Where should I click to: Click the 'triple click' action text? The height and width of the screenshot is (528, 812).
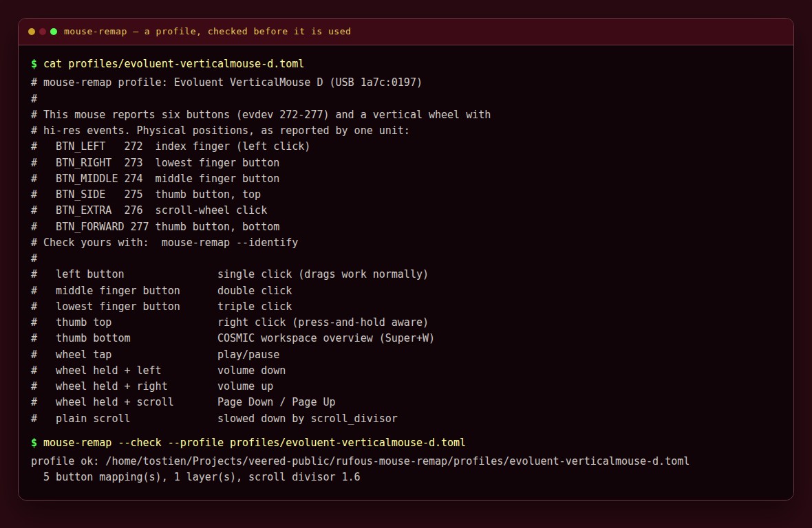click(x=255, y=306)
